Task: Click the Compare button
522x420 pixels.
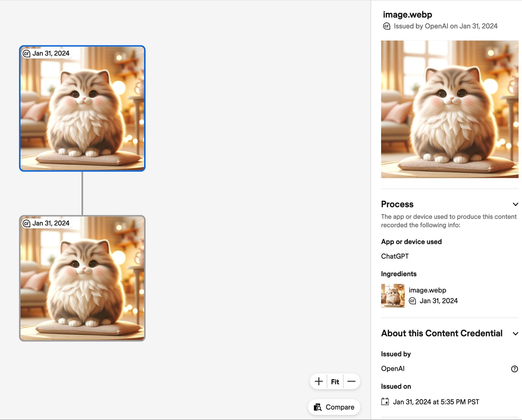Action: (x=334, y=407)
